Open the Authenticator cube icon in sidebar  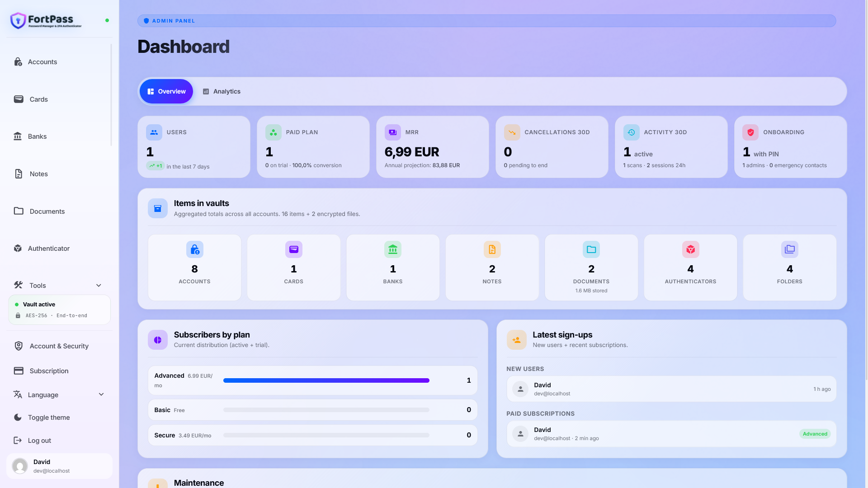tap(18, 249)
